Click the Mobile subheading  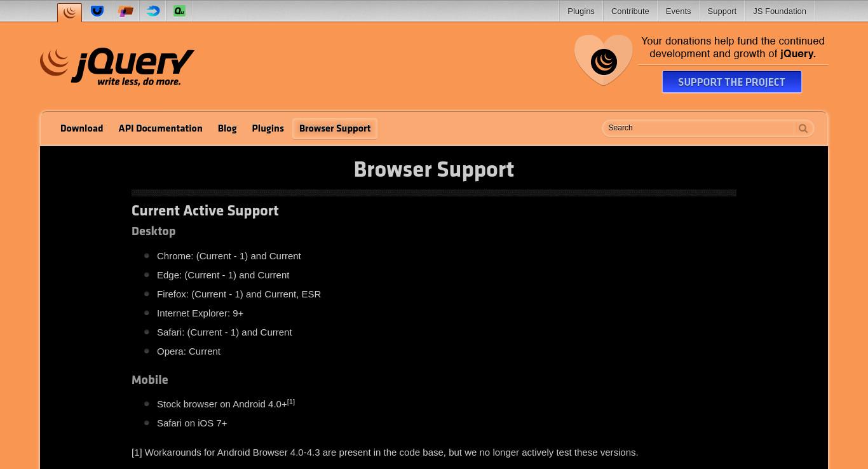pos(150,380)
